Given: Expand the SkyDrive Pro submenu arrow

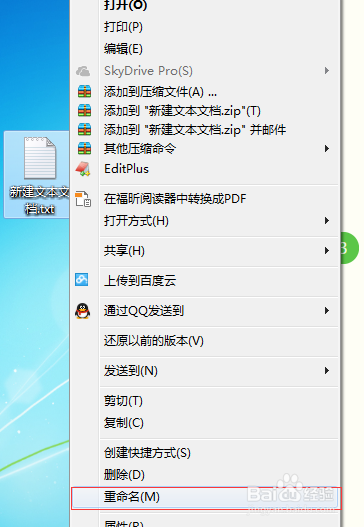Looking at the screenshot, I should [326, 71].
